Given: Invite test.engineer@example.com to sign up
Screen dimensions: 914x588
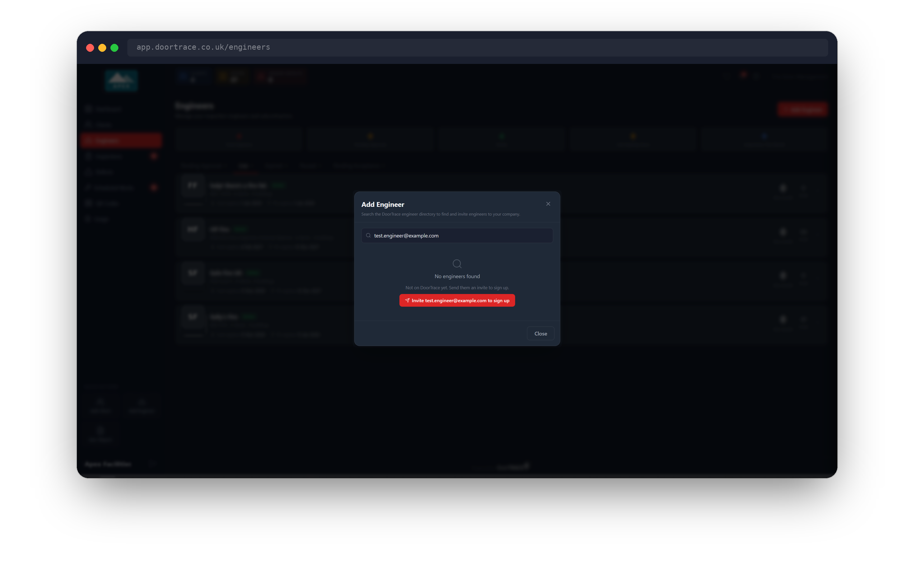Looking at the screenshot, I should click(x=457, y=301).
